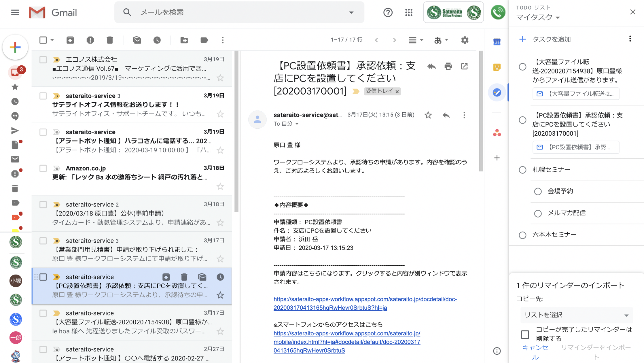644x363 pixels.
Task: Remove 受信トレイ label from email
Action: 397,92
